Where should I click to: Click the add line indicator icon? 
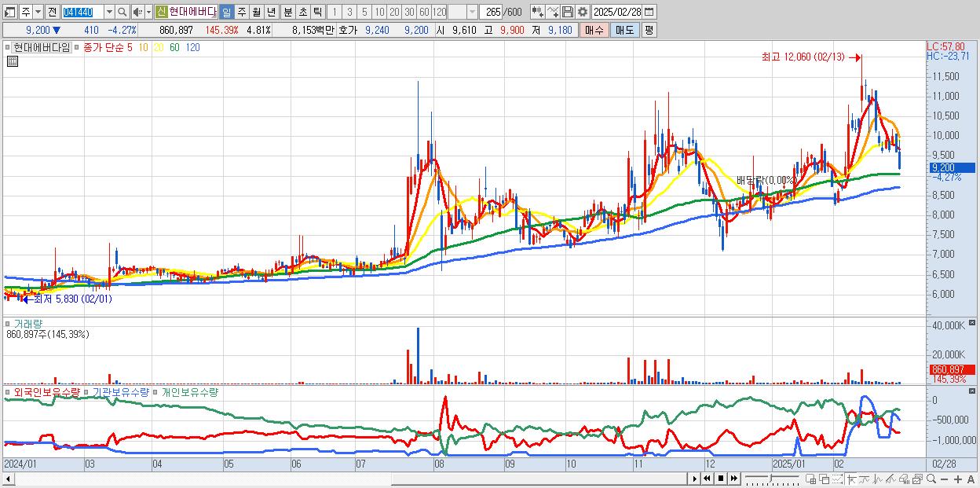[553, 12]
